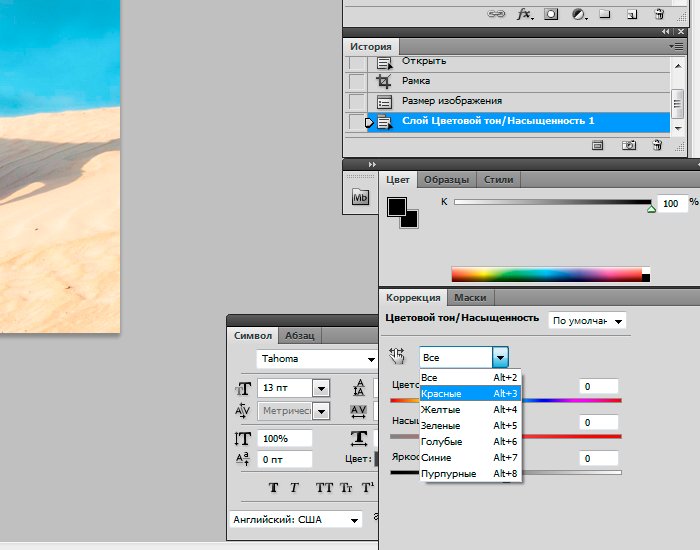Click the layer style fx icon
Image resolution: width=700 pixels, height=550 pixels.
pyautogui.click(x=525, y=15)
